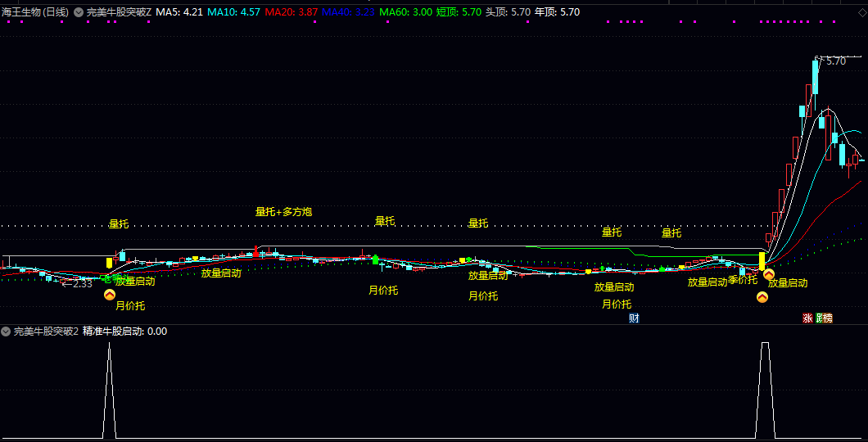Image resolution: width=868 pixels, height=442 pixels.
Task: Click the red MA20: 3.87 value
Action: pyautogui.click(x=292, y=11)
